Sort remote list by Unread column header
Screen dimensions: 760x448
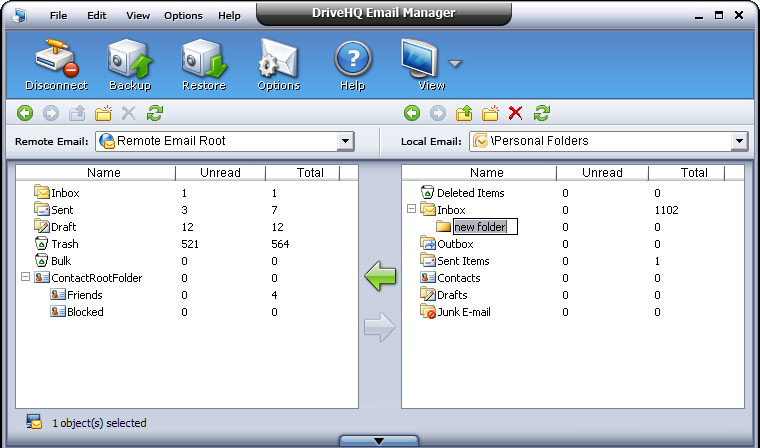(220, 173)
